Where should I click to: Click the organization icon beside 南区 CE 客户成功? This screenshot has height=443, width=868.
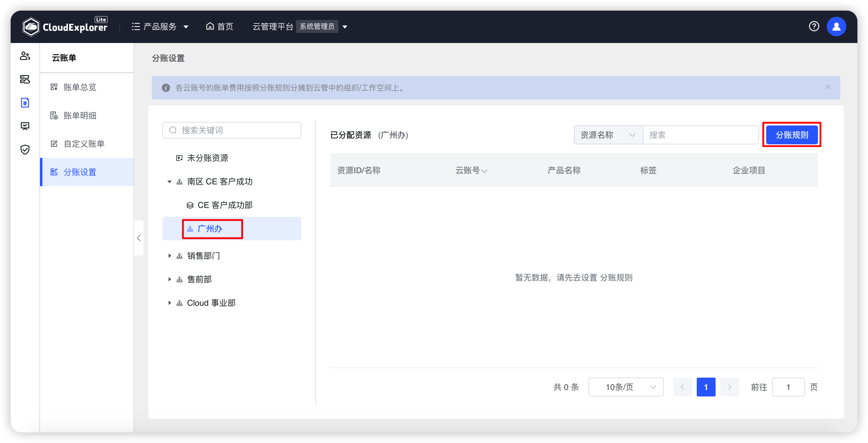pos(179,182)
